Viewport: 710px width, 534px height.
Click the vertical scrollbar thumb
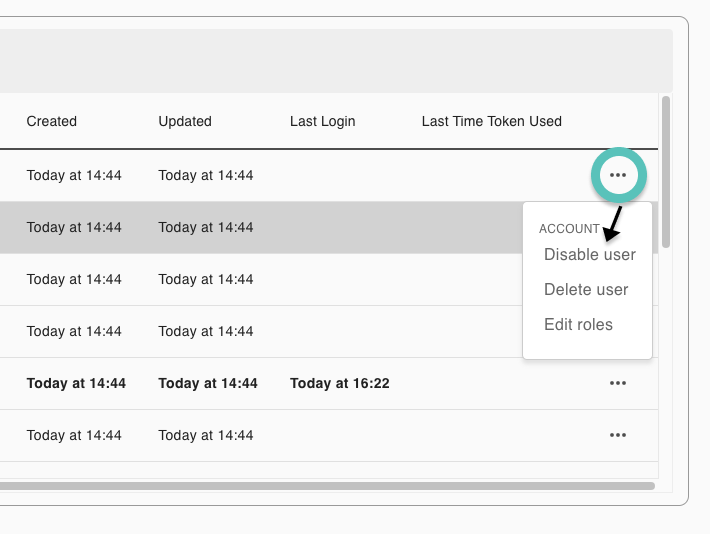[x=666, y=170]
